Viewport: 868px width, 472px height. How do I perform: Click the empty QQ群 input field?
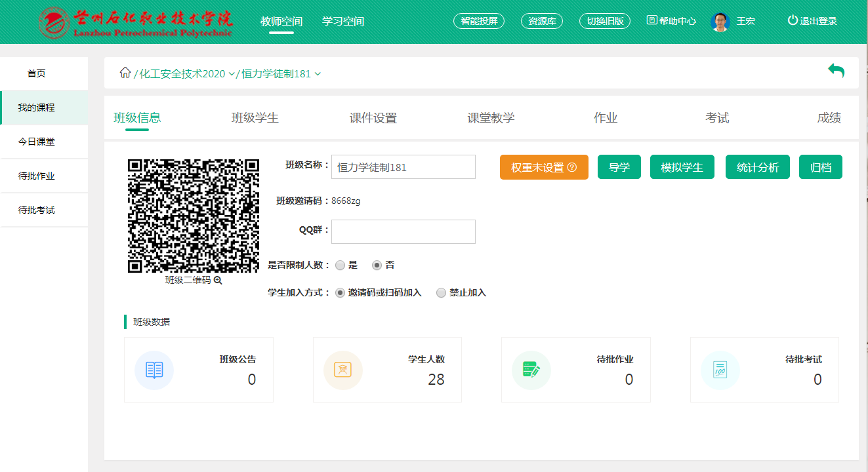pos(403,231)
